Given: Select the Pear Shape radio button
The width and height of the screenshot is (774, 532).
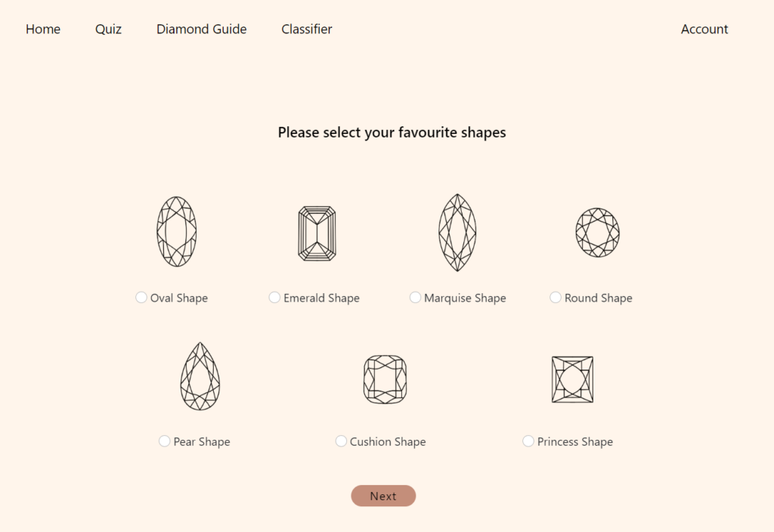Looking at the screenshot, I should pos(164,441).
